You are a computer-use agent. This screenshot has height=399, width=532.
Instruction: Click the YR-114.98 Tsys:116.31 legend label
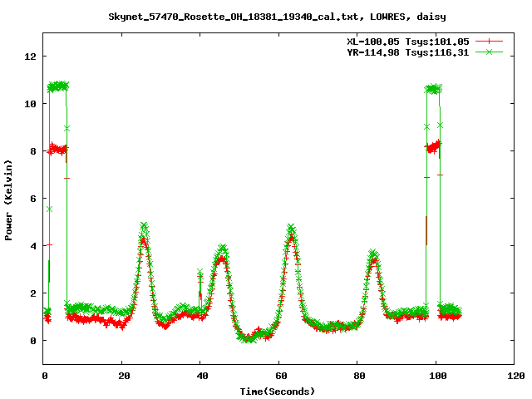tap(408, 52)
